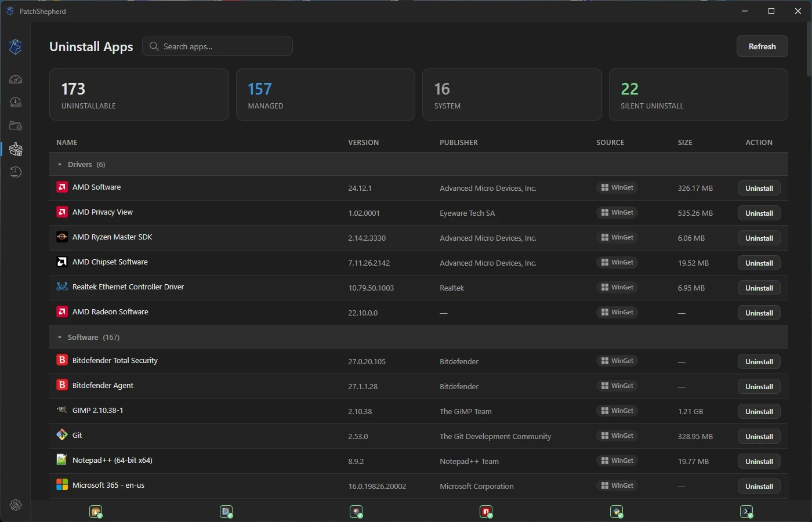Click the AMD Ryzen Master SDK icon
The image size is (812, 522).
tap(62, 237)
